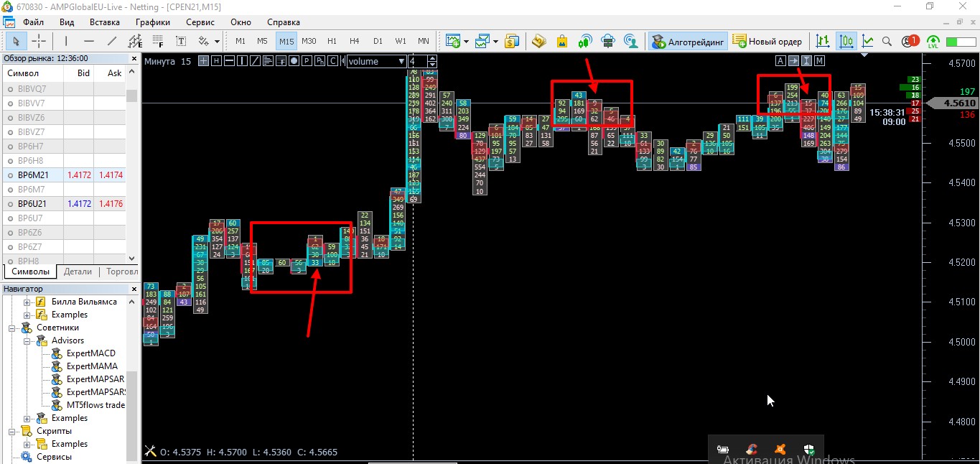This screenshot has width=980, height=464.
Task: Open the shapes objects dropdown arrow
Action: coord(216,41)
